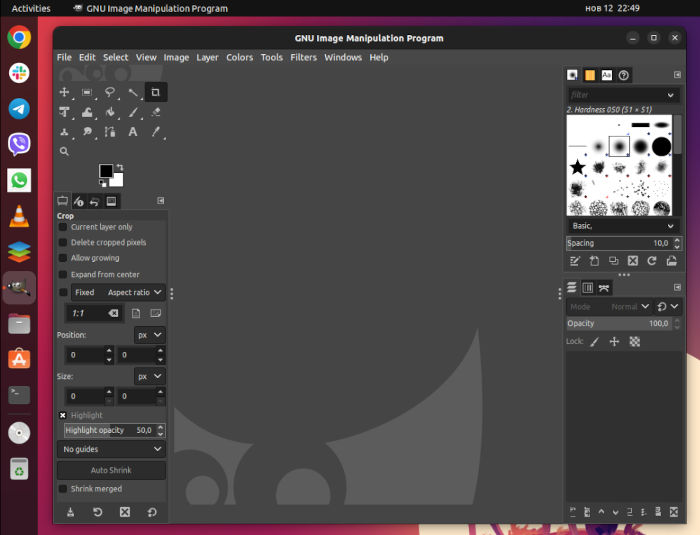Screen dimensions: 700x535
Task: Set landscape orientation for crop ratio
Action: tap(155, 313)
